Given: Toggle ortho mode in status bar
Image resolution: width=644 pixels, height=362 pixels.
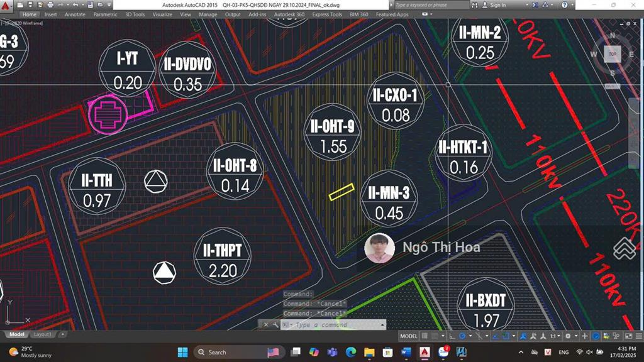Looking at the screenshot, I should pyautogui.click(x=453, y=336).
